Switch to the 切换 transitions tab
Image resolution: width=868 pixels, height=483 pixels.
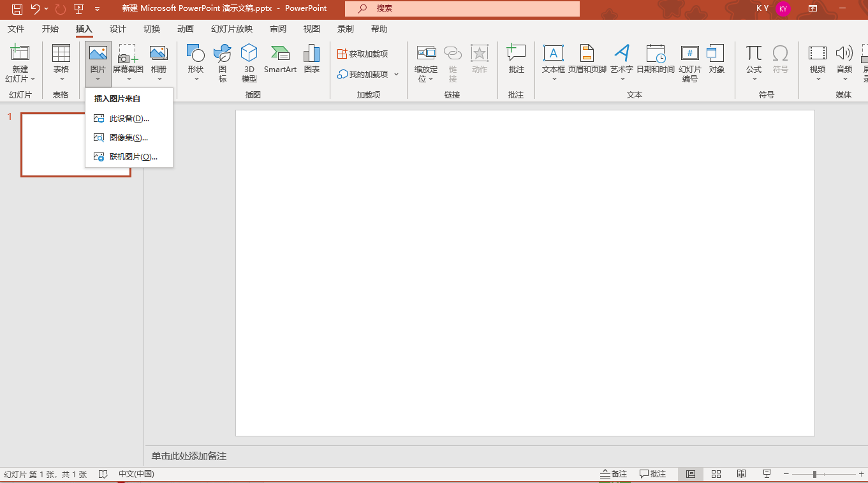tap(152, 29)
